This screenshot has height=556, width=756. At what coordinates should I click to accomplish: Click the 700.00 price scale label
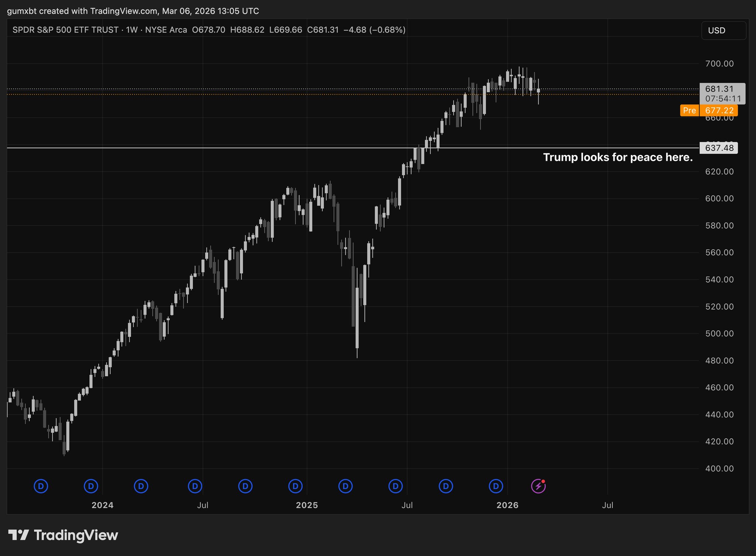pyautogui.click(x=719, y=63)
